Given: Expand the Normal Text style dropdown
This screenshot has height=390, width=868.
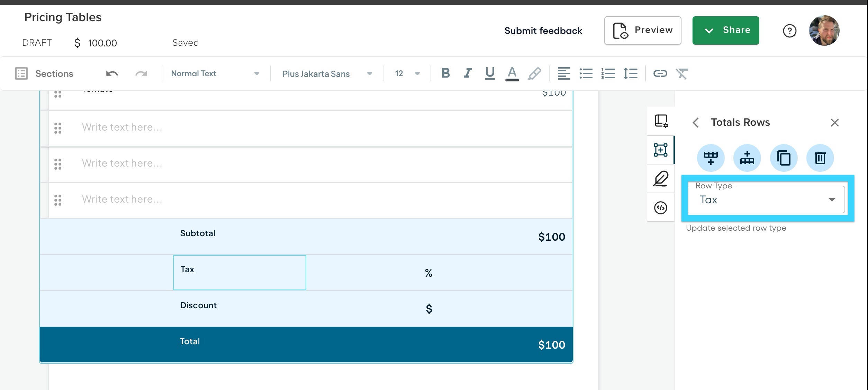Looking at the screenshot, I should tap(215, 73).
